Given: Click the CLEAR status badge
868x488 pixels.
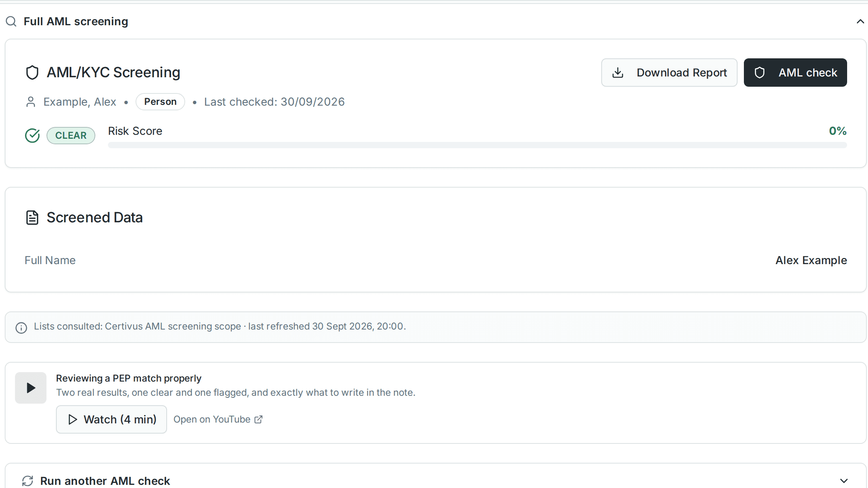Looking at the screenshot, I should [x=71, y=136].
